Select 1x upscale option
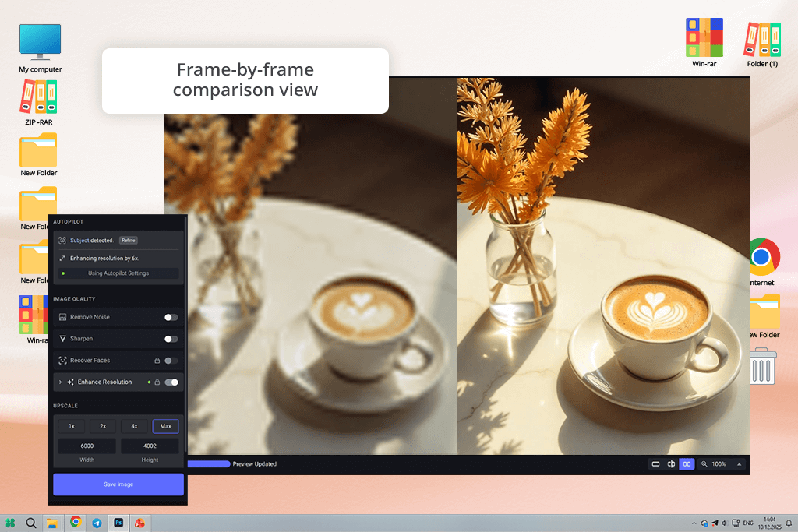Viewport: 798px width, 532px height. [71, 426]
